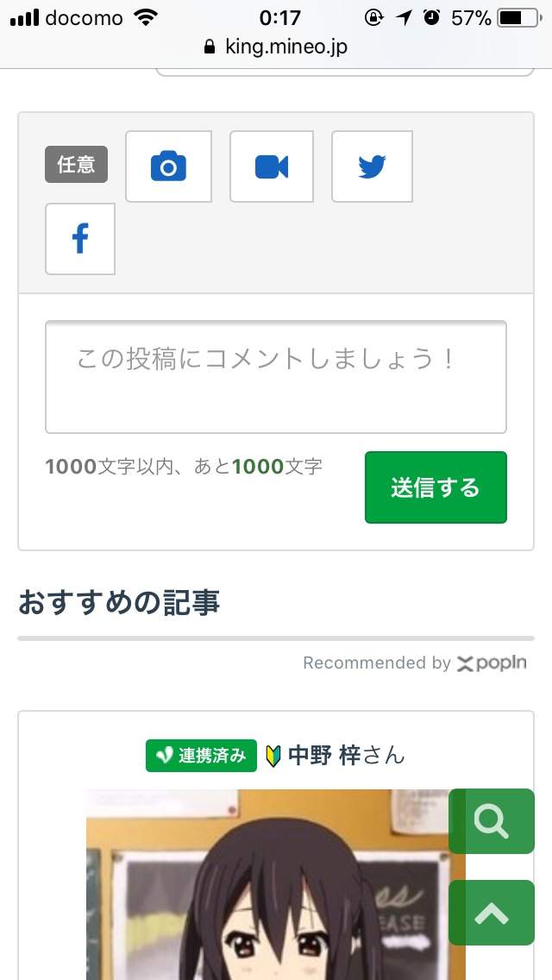Open search with the green magnifier button
This screenshot has width=552, height=980.
click(x=492, y=821)
